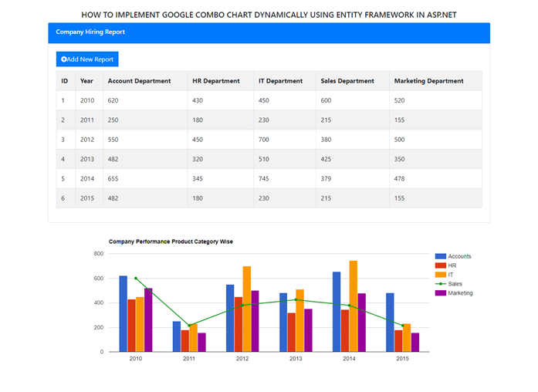Click the red HR bar for 2011
The image size is (538, 392).
[x=185, y=341]
